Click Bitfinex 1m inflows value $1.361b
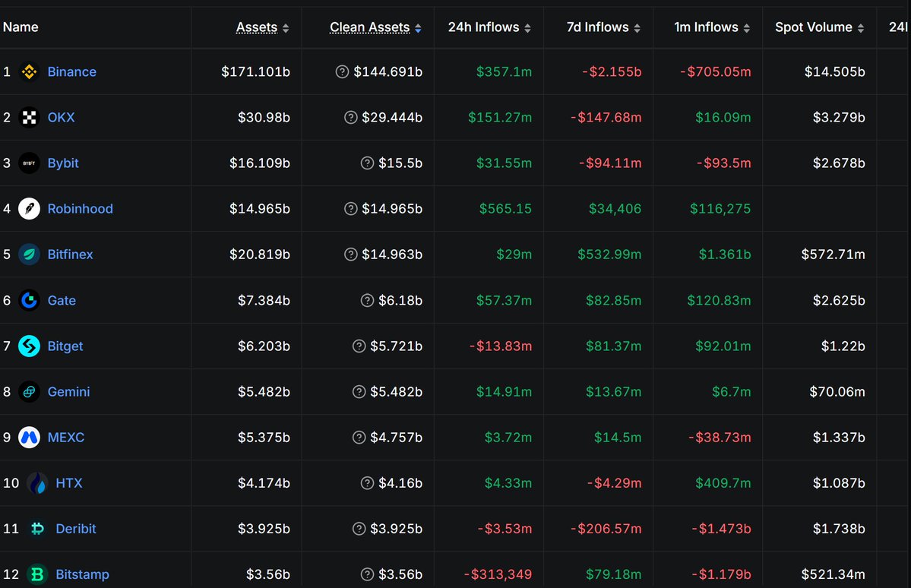This screenshot has height=588, width=911. click(x=725, y=254)
